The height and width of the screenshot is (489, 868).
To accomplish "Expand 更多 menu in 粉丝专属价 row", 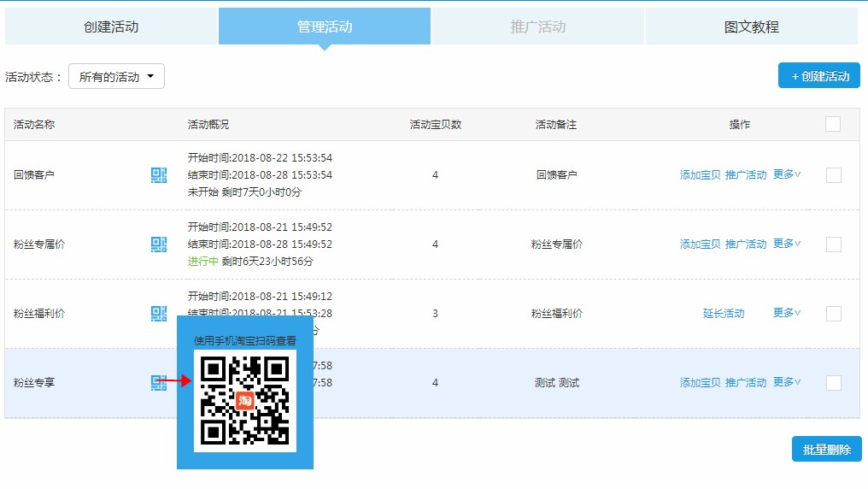I will [x=787, y=244].
